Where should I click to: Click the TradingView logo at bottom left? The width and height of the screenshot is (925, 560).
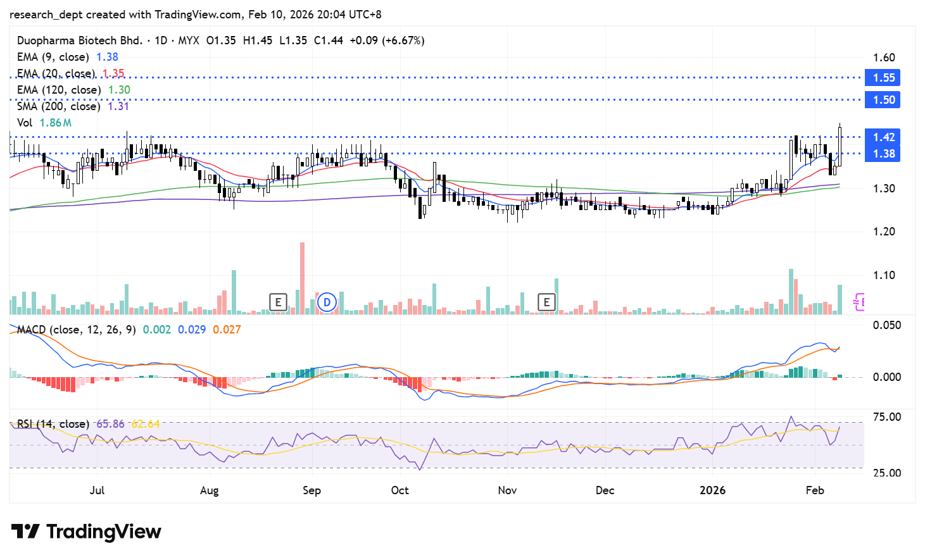[86, 532]
